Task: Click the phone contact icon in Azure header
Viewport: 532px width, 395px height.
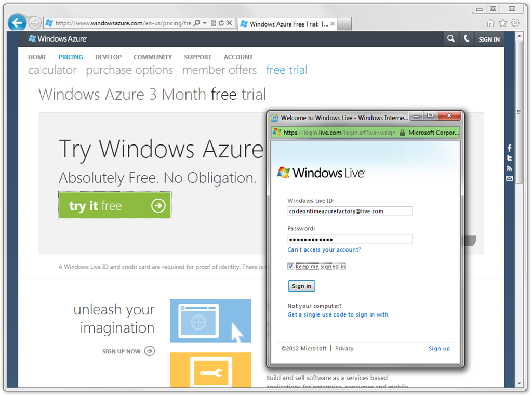Action: pyautogui.click(x=467, y=39)
